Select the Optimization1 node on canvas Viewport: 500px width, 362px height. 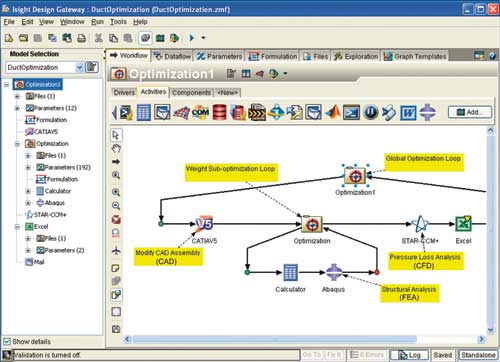click(355, 175)
